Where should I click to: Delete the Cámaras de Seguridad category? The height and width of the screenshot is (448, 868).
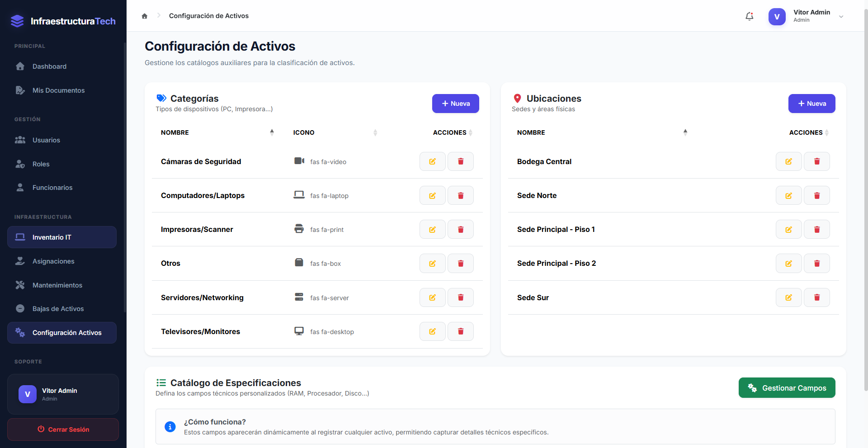click(x=461, y=161)
